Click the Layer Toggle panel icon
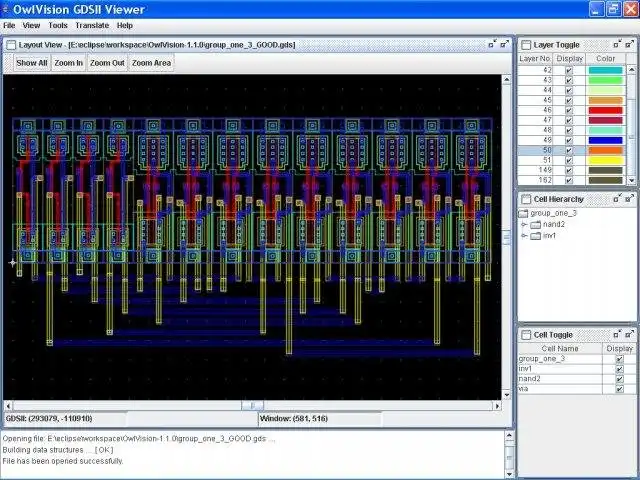This screenshot has width=640, height=480. [x=527, y=45]
